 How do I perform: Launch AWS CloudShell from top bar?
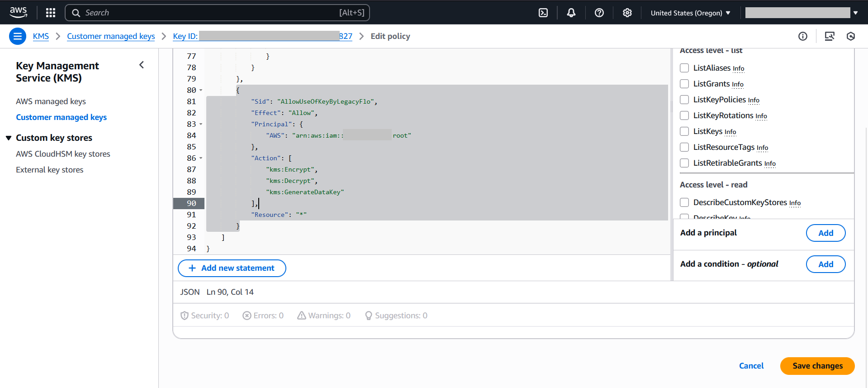coord(543,13)
